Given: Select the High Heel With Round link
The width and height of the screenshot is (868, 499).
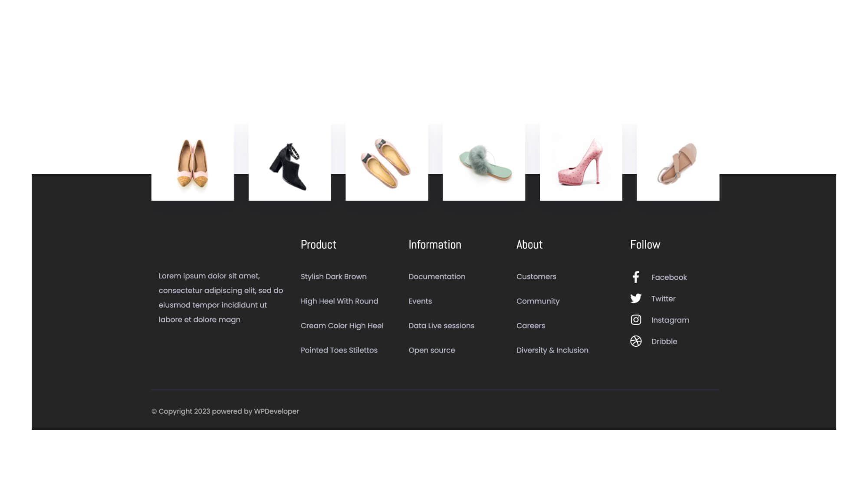Looking at the screenshot, I should 339,301.
